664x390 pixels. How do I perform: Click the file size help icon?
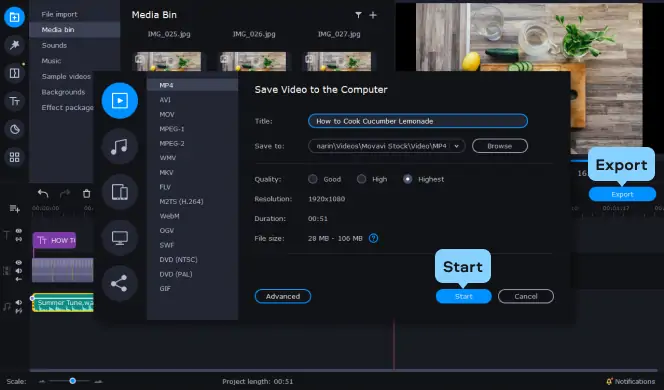coord(373,238)
